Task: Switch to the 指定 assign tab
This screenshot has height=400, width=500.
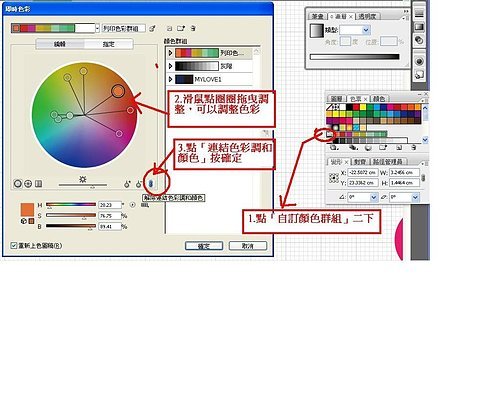Action: 108,44
